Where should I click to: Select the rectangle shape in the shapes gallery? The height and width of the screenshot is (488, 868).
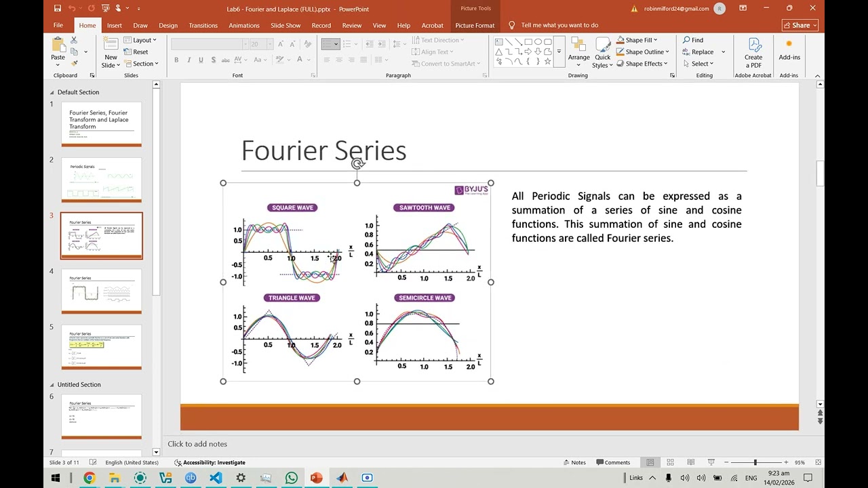pyautogui.click(x=528, y=42)
